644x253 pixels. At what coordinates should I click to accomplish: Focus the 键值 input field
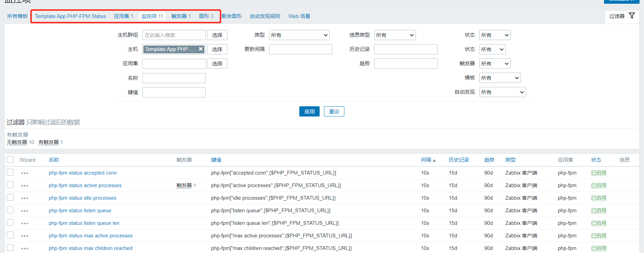pos(174,92)
